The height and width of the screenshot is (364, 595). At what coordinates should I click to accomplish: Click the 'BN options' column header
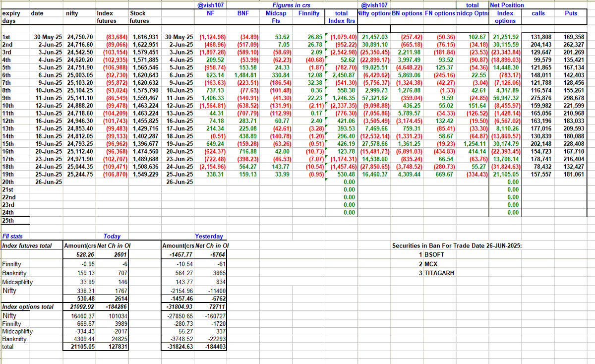pos(407,13)
